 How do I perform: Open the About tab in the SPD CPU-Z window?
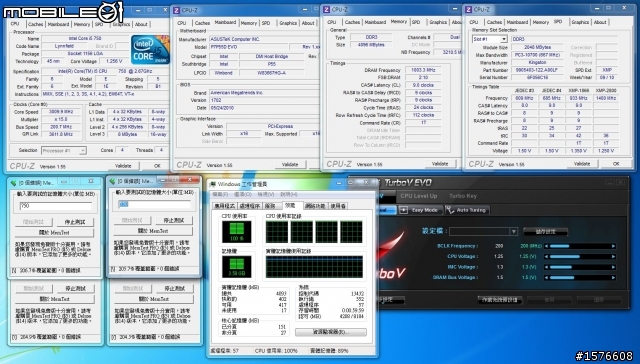(x=600, y=22)
